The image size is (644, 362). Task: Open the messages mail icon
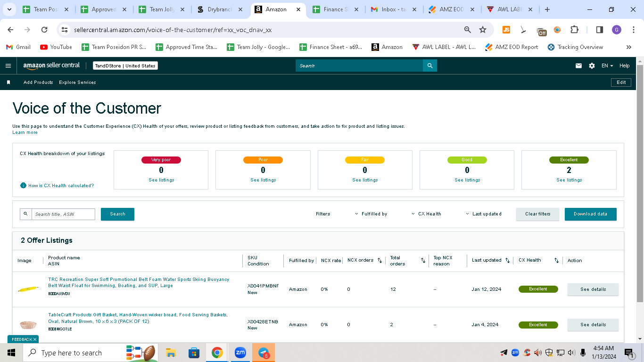[x=578, y=66]
